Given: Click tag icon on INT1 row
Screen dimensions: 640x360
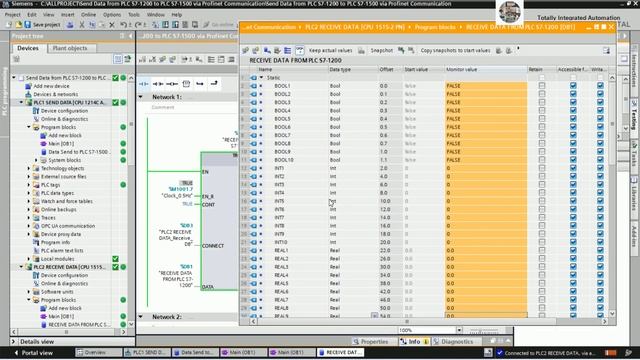Looking at the screenshot, I should coord(253,168).
